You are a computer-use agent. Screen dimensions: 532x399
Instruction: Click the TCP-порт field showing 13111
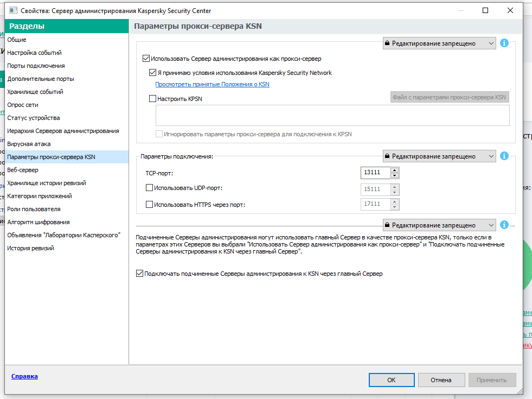click(x=376, y=173)
